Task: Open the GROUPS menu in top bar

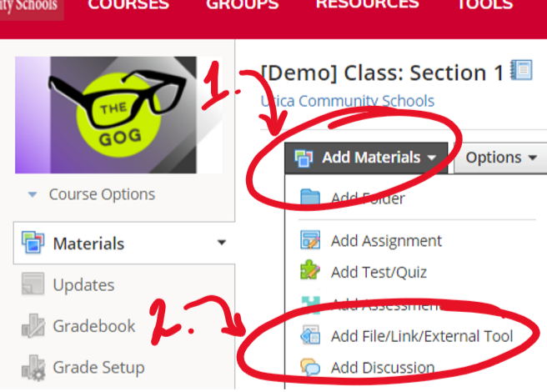Action: tap(242, 5)
